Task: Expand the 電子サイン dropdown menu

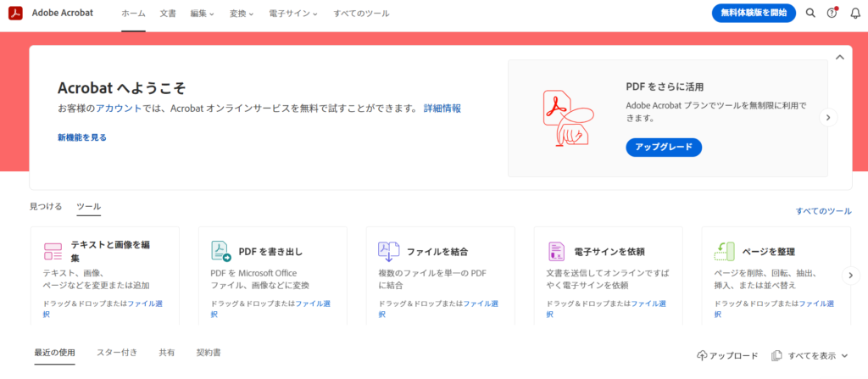Action: pyautogui.click(x=292, y=14)
